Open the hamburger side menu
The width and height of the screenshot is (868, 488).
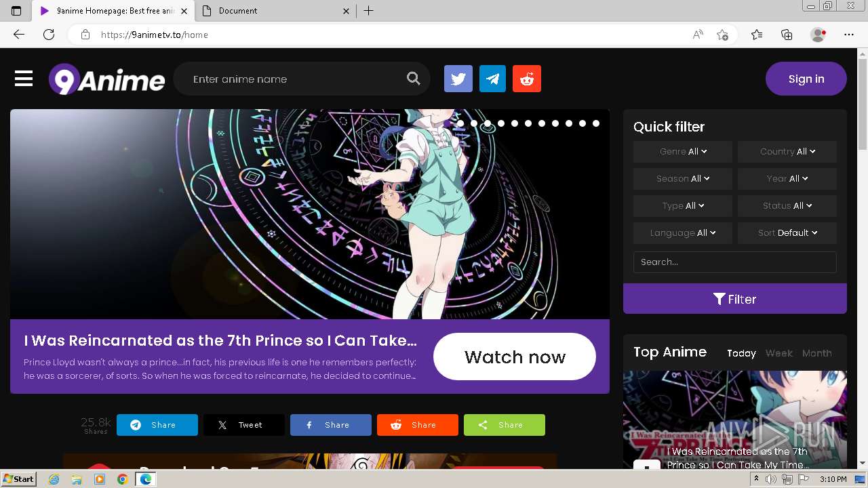(x=24, y=79)
